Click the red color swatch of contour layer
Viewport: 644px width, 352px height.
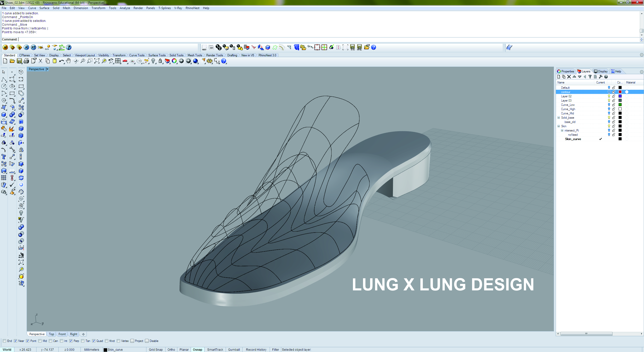pyautogui.click(x=620, y=92)
